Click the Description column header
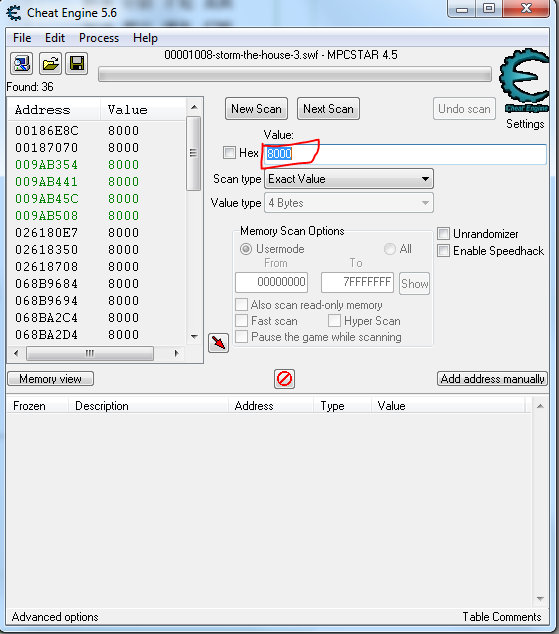This screenshot has height=634, width=559. (148, 406)
